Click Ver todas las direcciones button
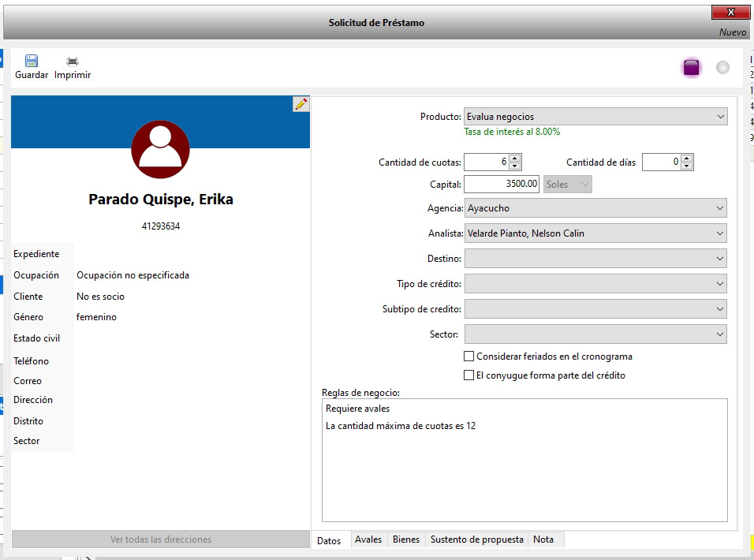 [161, 539]
